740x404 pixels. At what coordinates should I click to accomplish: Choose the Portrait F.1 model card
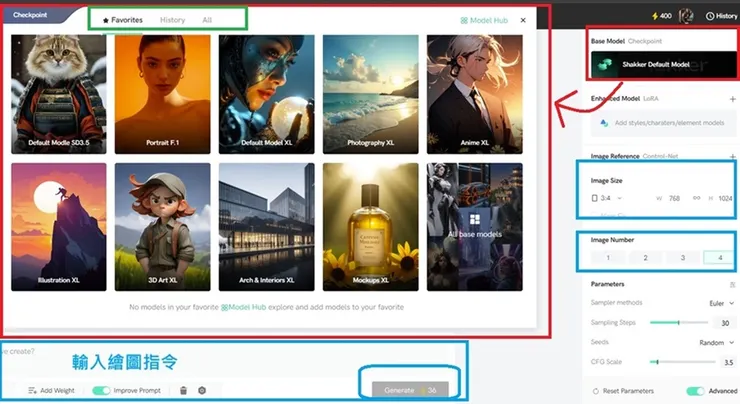pyautogui.click(x=162, y=94)
